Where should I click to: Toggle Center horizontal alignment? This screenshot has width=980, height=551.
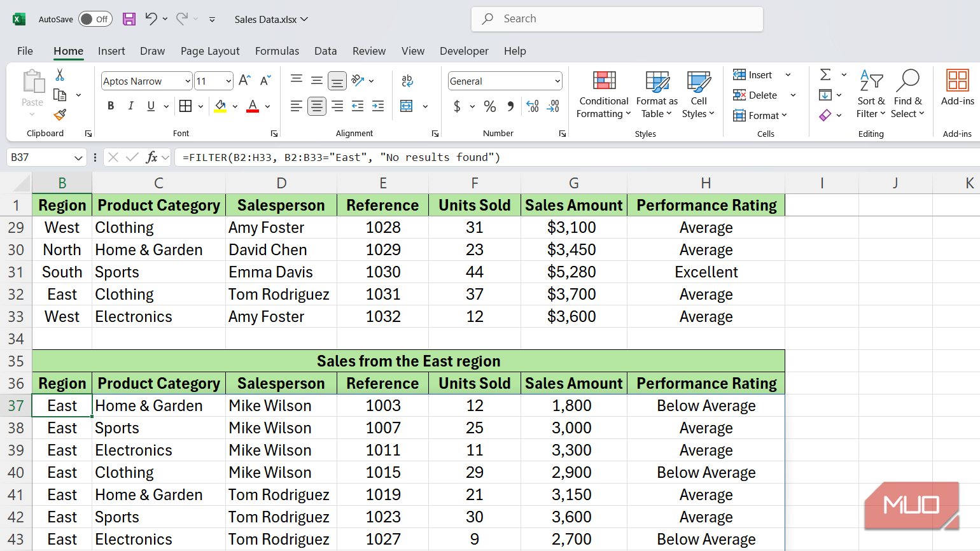coord(317,106)
